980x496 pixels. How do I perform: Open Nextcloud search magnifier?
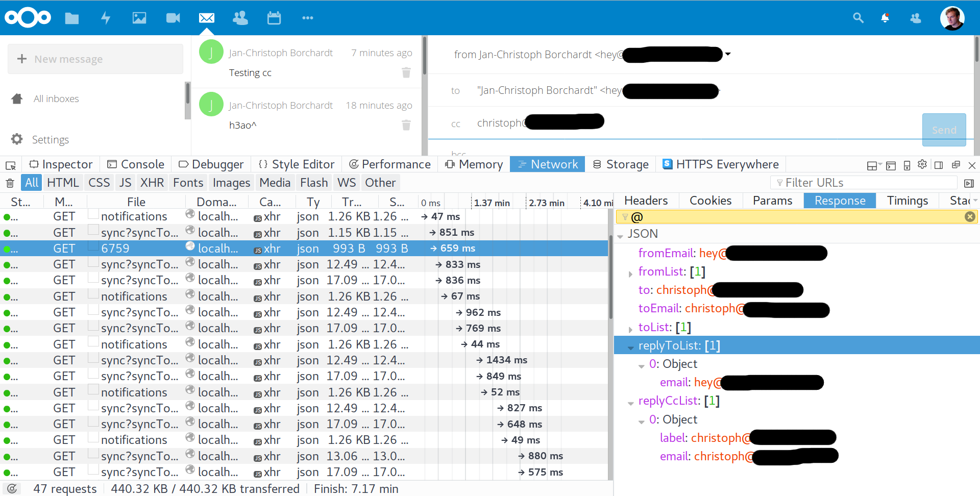[858, 18]
